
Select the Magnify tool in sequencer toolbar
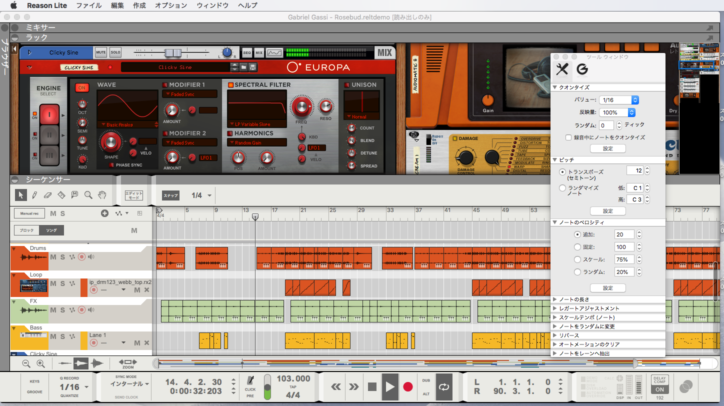click(x=88, y=195)
